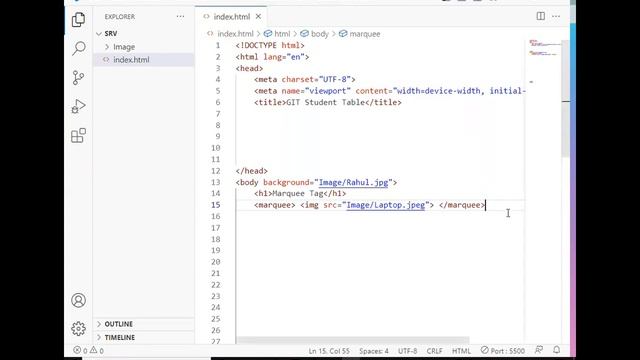Click the feedback icon in status bar
Viewport: 640px width, 360px height.
539,350
